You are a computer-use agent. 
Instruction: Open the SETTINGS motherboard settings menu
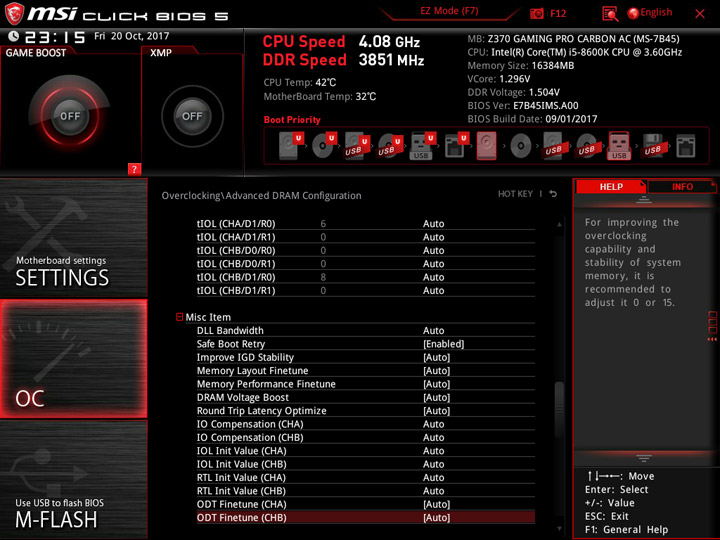point(73,238)
